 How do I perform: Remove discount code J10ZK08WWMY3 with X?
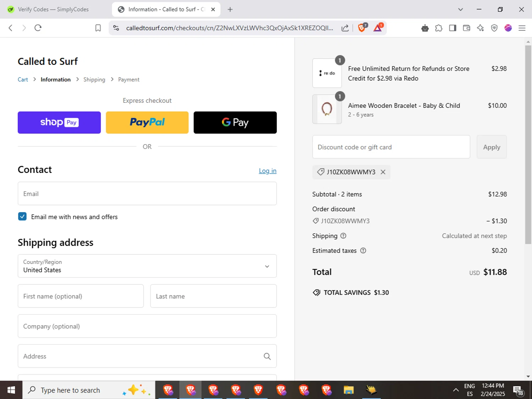tap(383, 172)
